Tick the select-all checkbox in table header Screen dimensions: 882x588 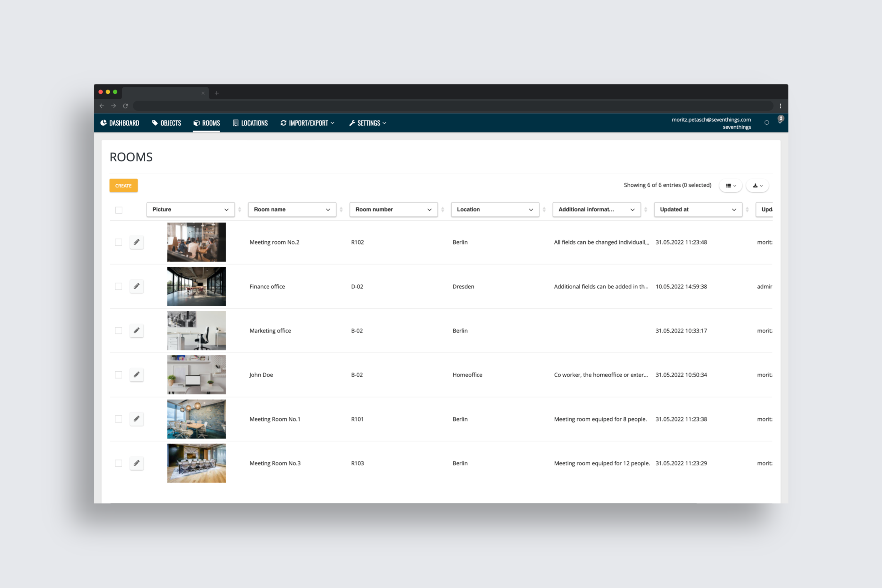[119, 210]
